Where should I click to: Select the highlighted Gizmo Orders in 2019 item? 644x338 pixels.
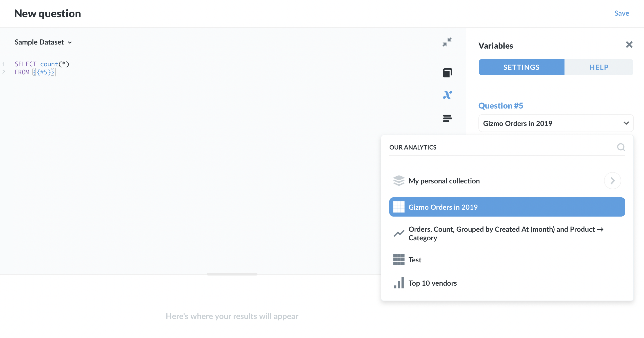pyautogui.click(x=507, y=207)
